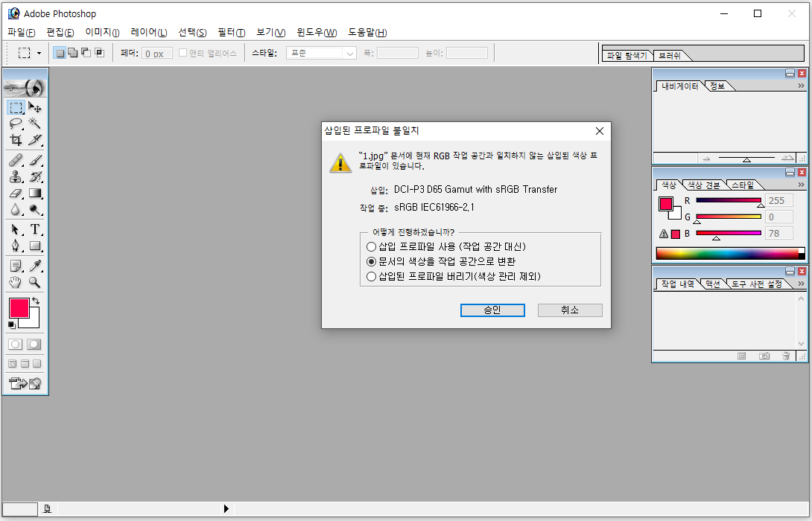Switch to Quick Mask mode

pos(34,344)
